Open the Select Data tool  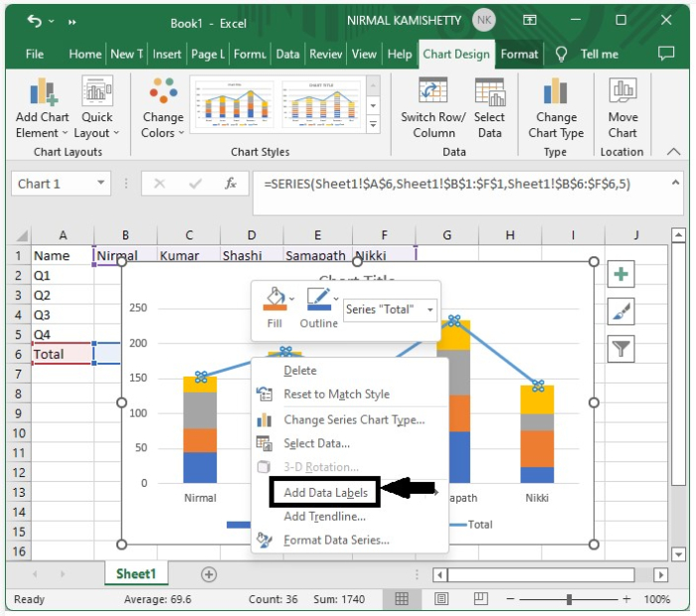(x=489, y=94)
